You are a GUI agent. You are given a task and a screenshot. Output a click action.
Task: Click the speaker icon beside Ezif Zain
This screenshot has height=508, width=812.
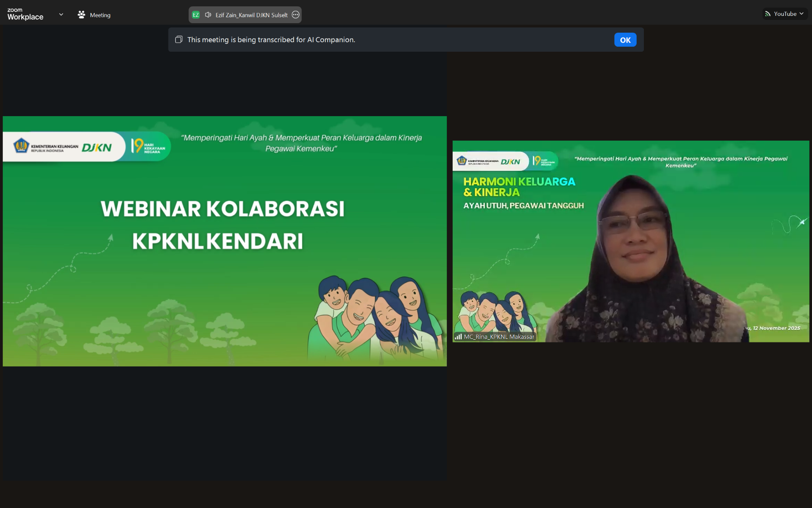[x=208, y=15]
